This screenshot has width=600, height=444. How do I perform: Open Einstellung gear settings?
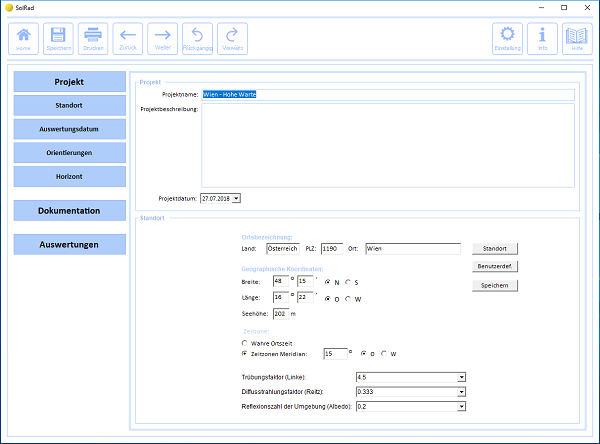[508, 38]
